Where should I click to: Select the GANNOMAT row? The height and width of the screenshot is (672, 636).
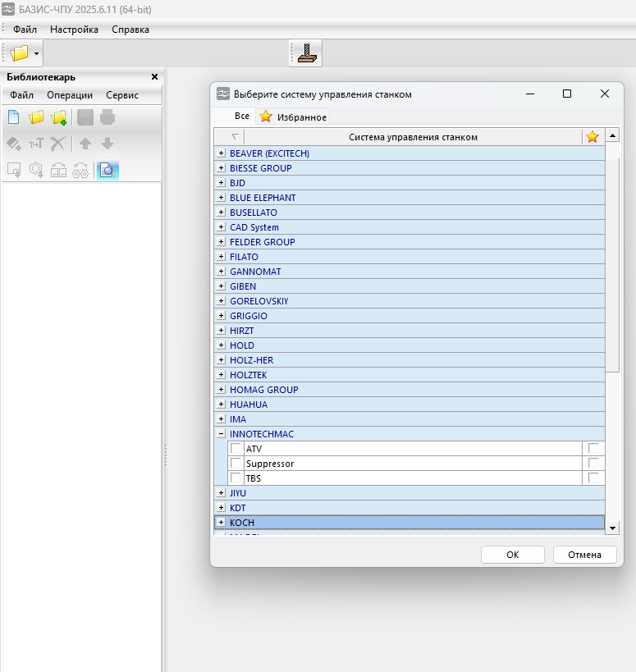[410, 272]
